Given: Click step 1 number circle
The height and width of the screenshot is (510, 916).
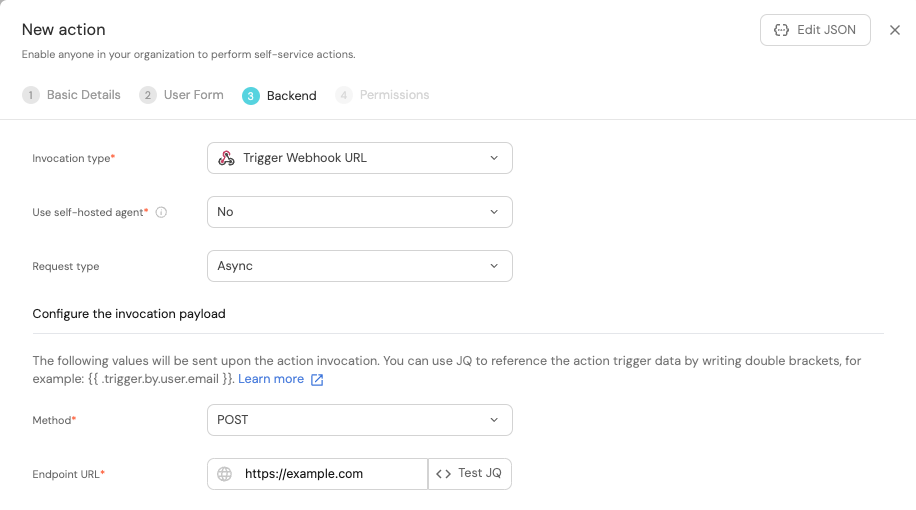Looking at the screenshot, I should [x=31, y=95].
